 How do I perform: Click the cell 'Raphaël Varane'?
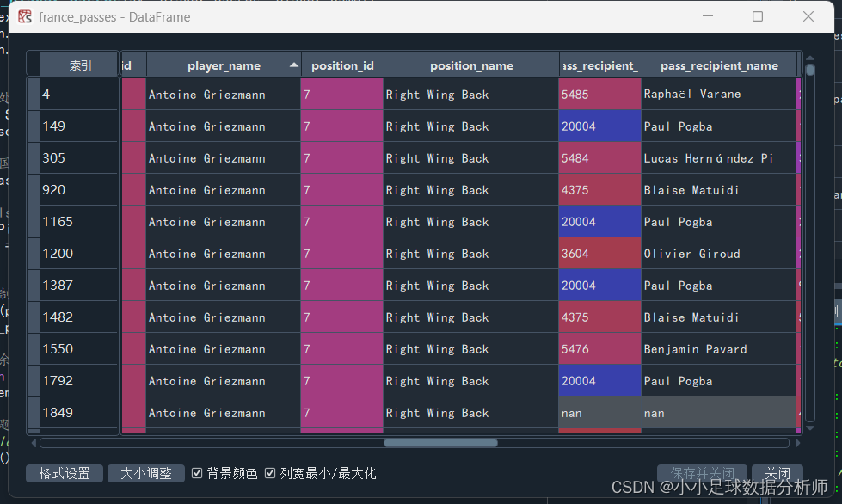click(x=718, y=95)
